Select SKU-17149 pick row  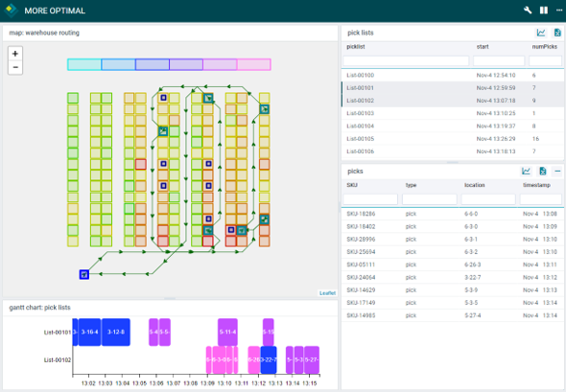click(452, 303)
